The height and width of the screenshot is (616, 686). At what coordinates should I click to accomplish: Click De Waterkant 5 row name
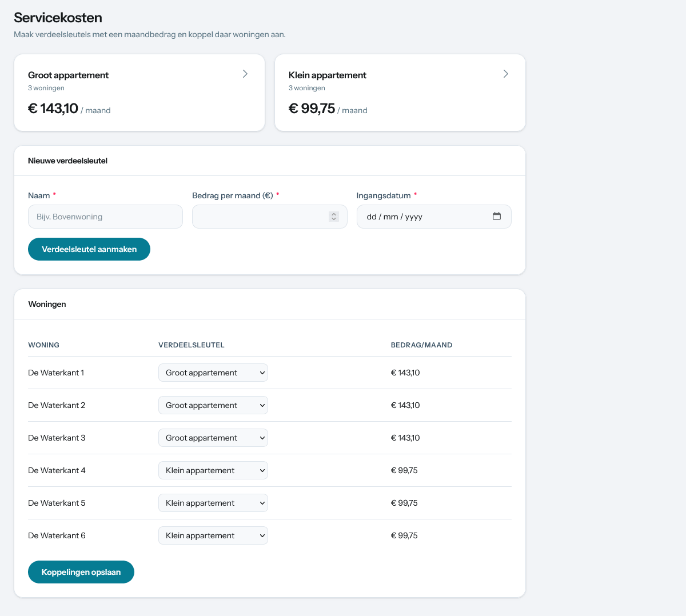point(57,503)
